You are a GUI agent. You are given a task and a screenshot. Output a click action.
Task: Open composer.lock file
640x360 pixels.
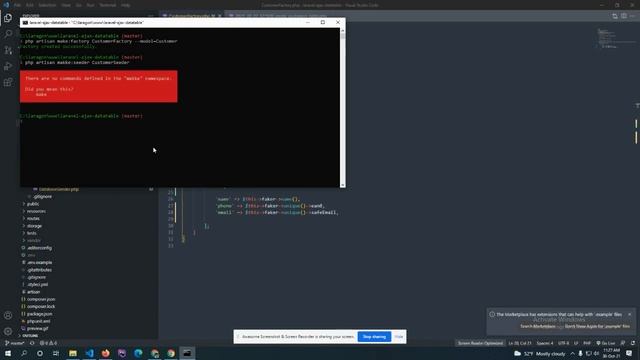(41, 307)
